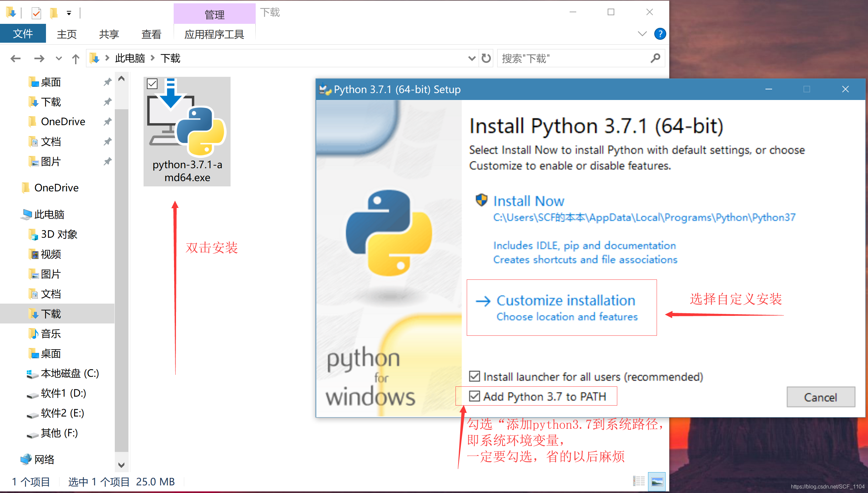This screenshot has height=493, width=868.
Task: Expand the ribbon with chevron arrow
Action: pos(642,34)
